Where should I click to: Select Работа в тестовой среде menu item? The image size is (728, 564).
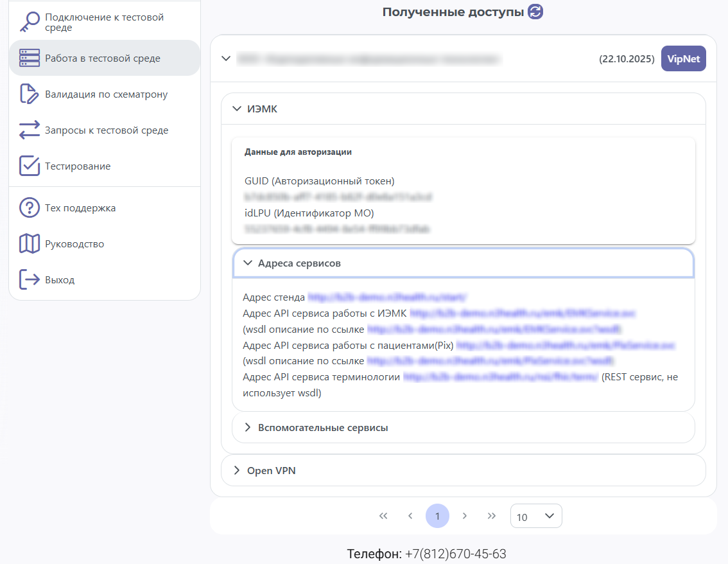(105, 58)
